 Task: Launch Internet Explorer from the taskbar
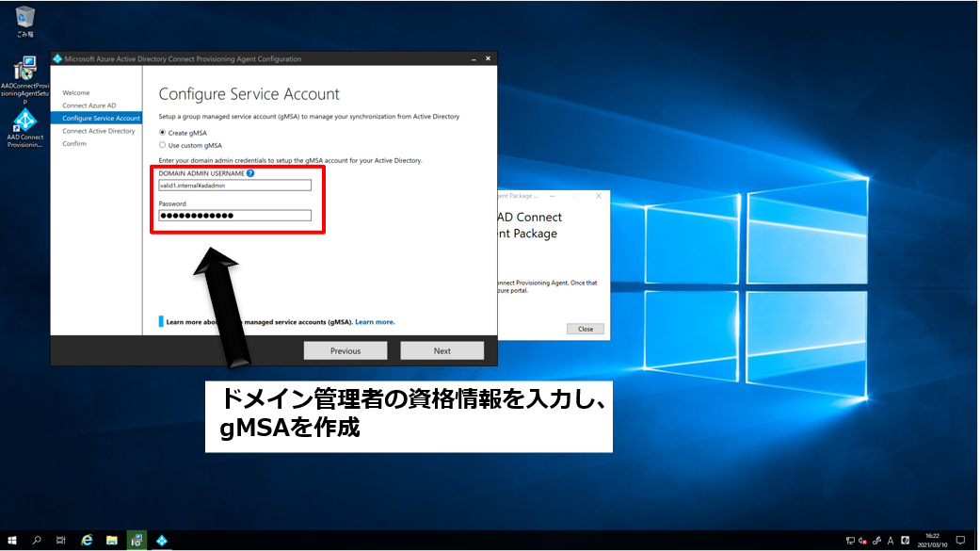[x=87, y=541]
